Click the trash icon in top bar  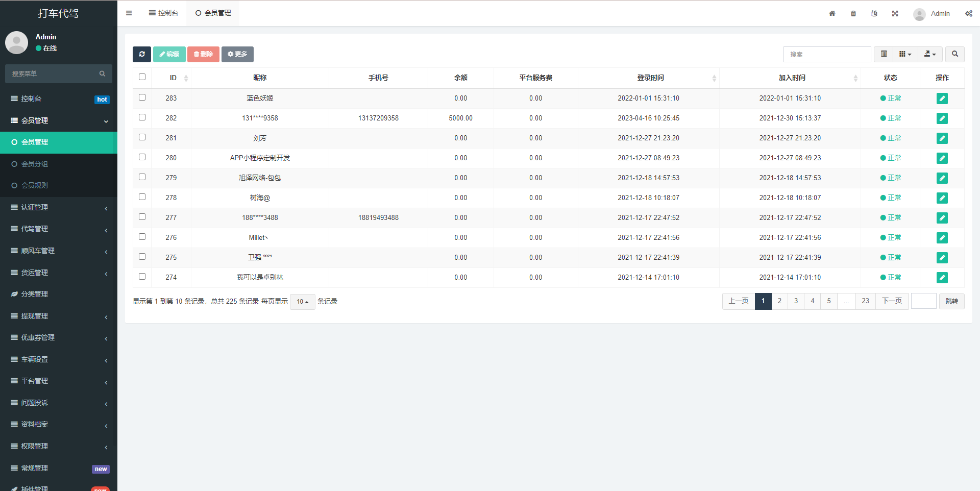pyautogui.click(x=853, y=14)
